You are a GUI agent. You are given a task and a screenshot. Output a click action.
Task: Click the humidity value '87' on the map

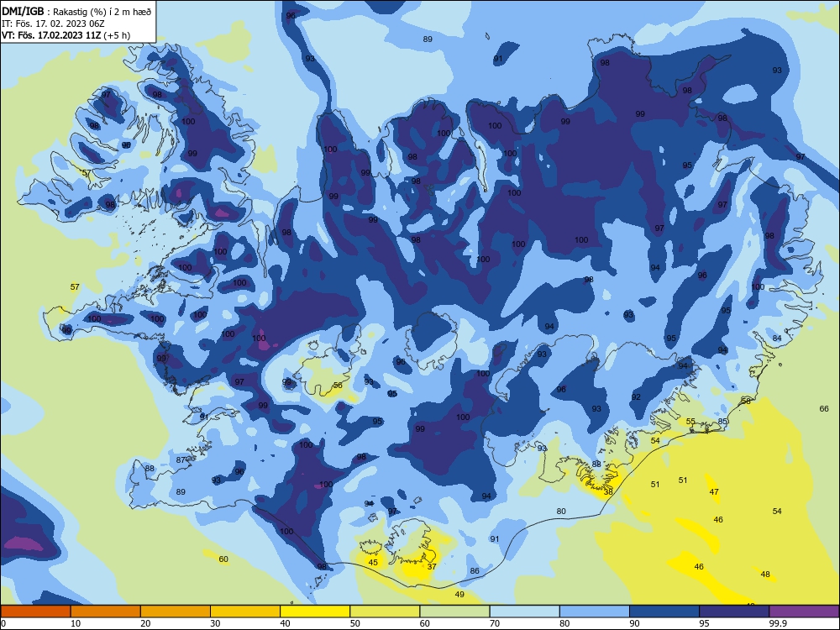(x=181, y=459)
